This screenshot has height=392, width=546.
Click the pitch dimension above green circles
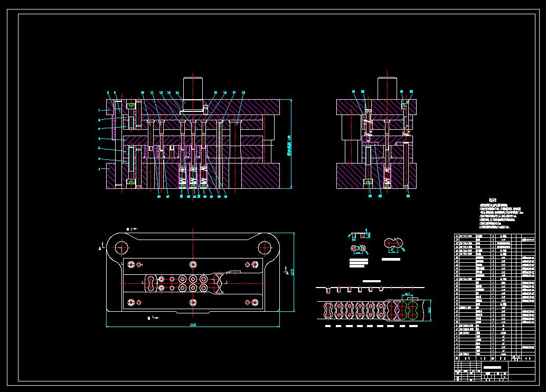408,295
